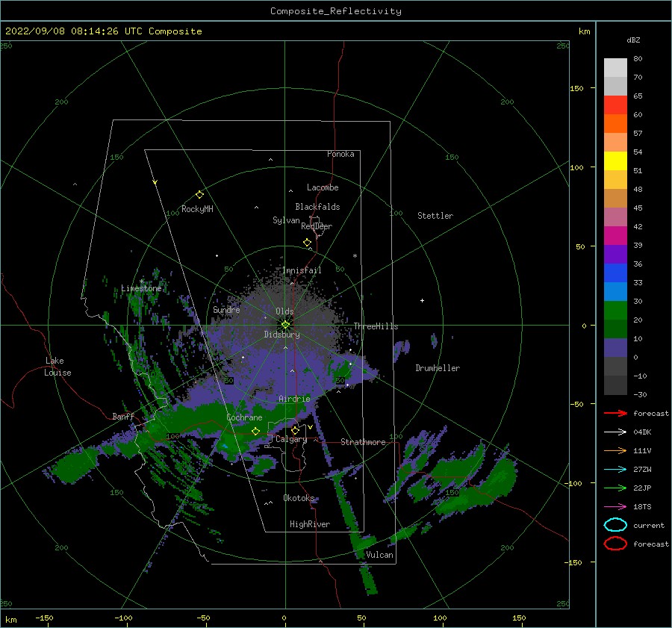Click the green 30 dBZ color swatch
672x628 pixels.
[x=615, y=310]
